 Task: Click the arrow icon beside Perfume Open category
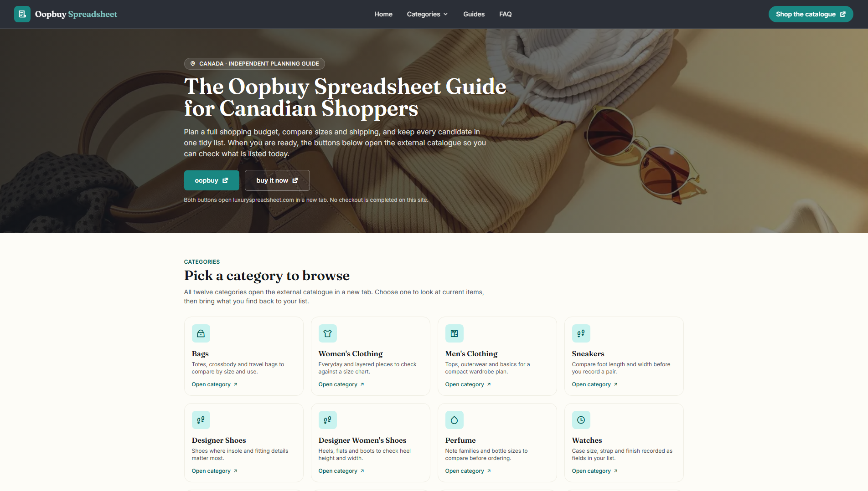[489, 471]
